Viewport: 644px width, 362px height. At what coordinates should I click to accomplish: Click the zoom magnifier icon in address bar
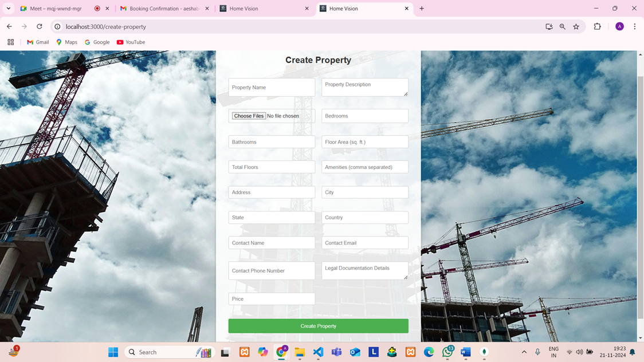tap(562, 26)
